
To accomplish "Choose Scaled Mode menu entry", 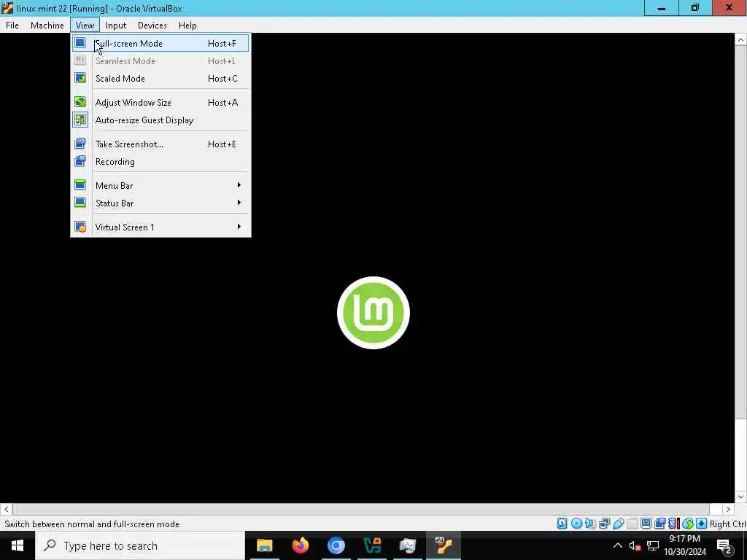I will (160, 79).
